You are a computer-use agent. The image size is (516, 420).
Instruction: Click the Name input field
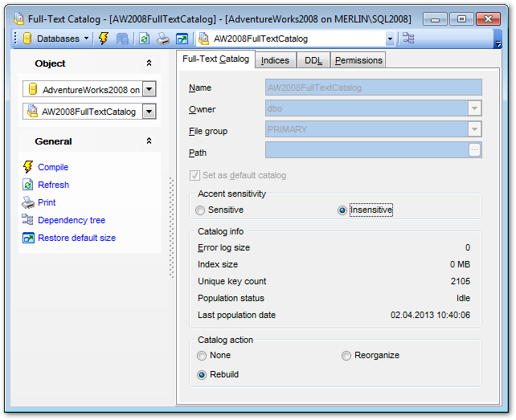point(374,88)
